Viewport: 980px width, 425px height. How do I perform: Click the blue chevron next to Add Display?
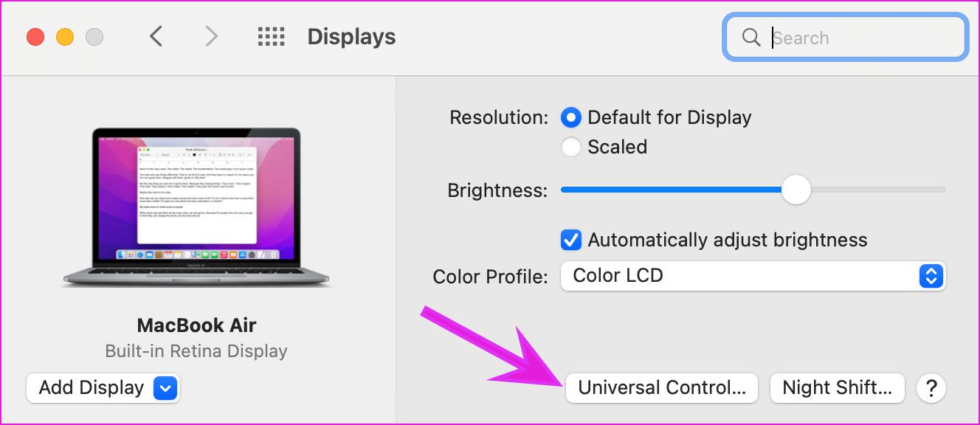coord(164,387)
